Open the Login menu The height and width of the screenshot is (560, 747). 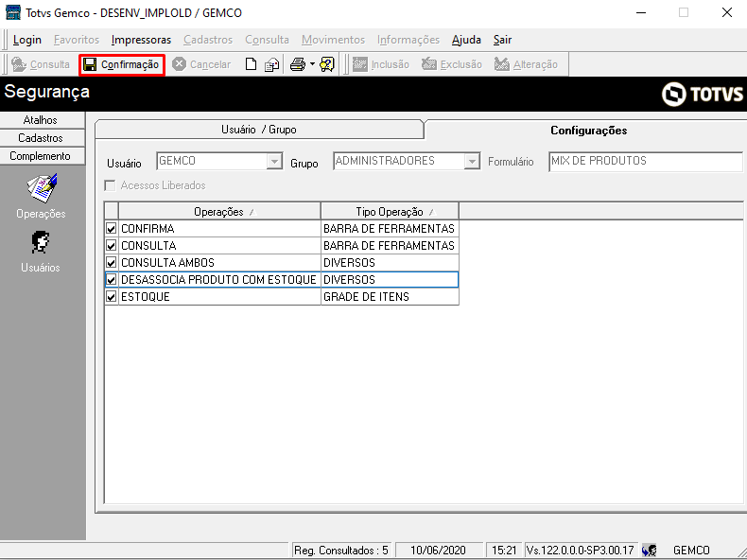pos(27,40)
